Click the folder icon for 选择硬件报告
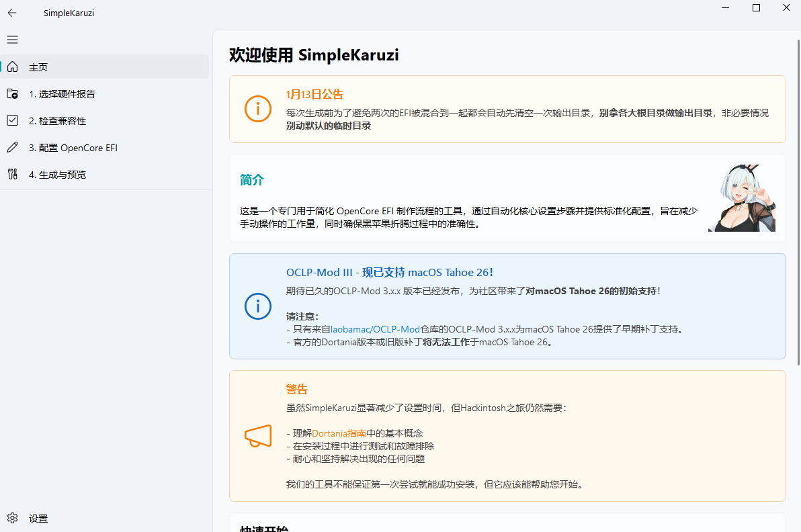801x532 pixels. click(x=12, y=94)
